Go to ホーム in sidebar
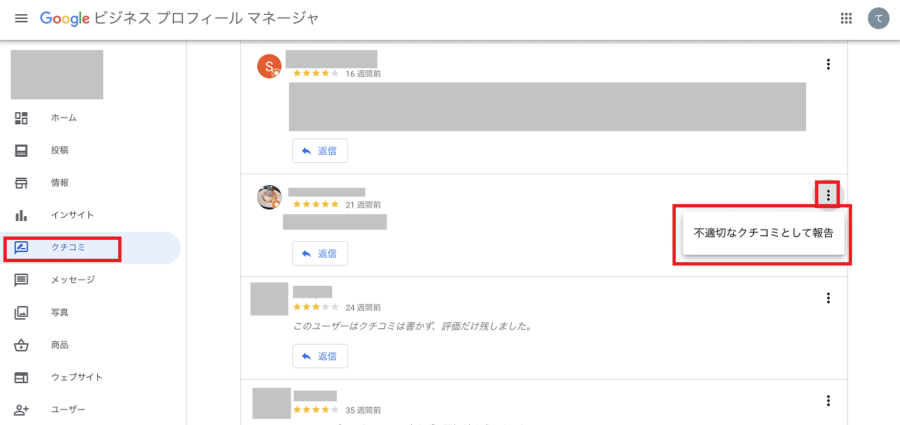900x425 pixels. 63,118
